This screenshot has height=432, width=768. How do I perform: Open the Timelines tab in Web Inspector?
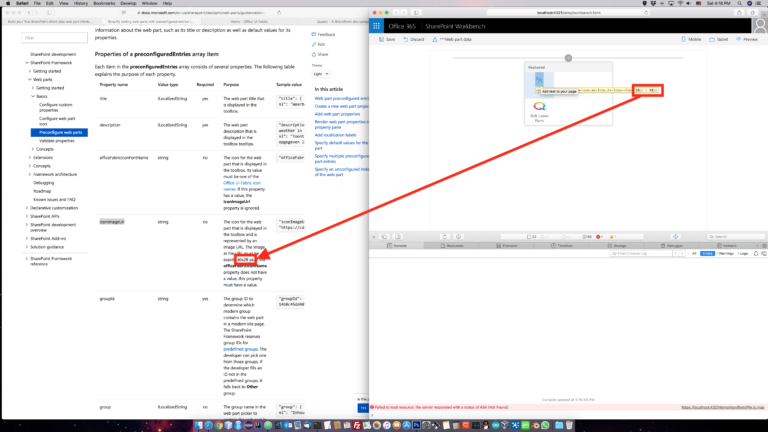click(561, 245)
